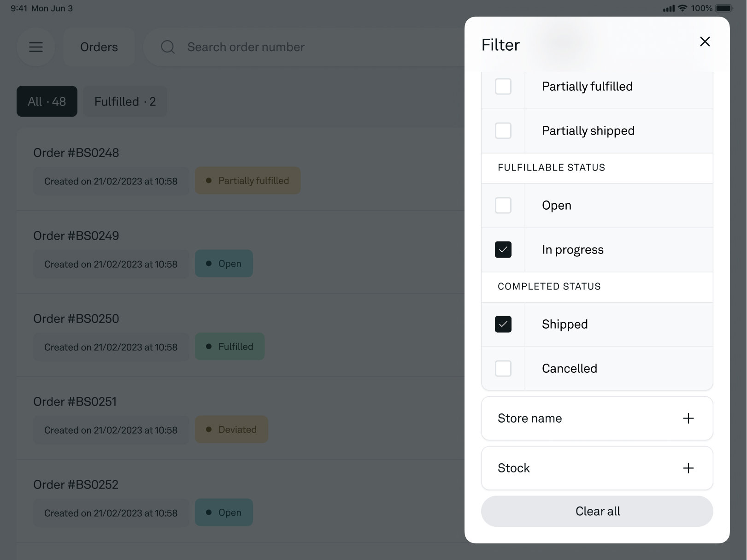The image size is (747, 560).
Task: Click the FULFILLABLE STATUS section header
Action: [x=552, y=168]
